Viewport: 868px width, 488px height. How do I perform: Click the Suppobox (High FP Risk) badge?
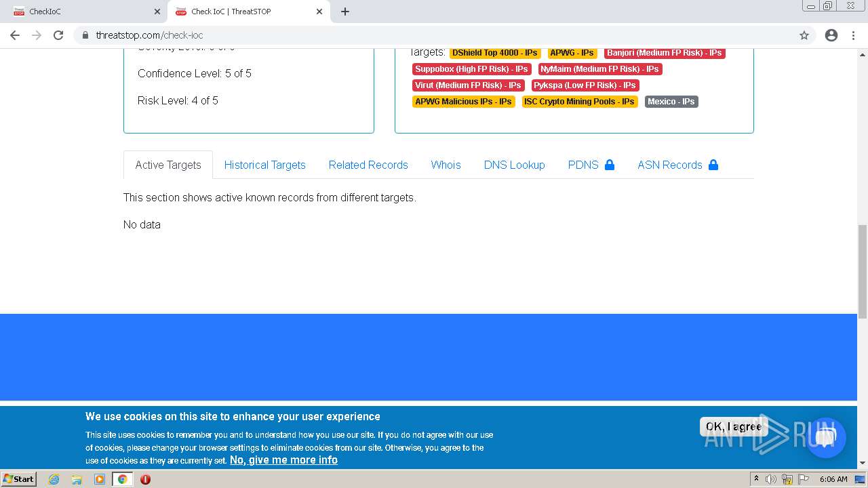(x=471, y=69)
